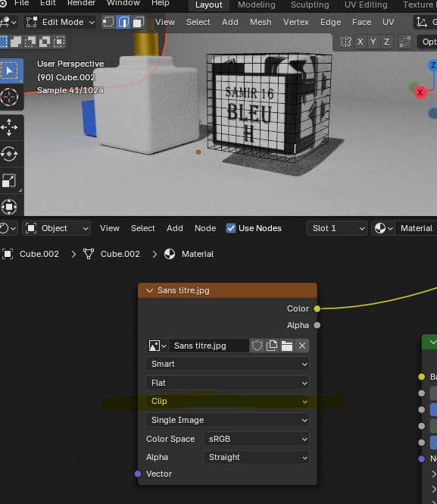The image size is (437, 504).
Task: Activate the Rotate tool
Action: [10, 154]
